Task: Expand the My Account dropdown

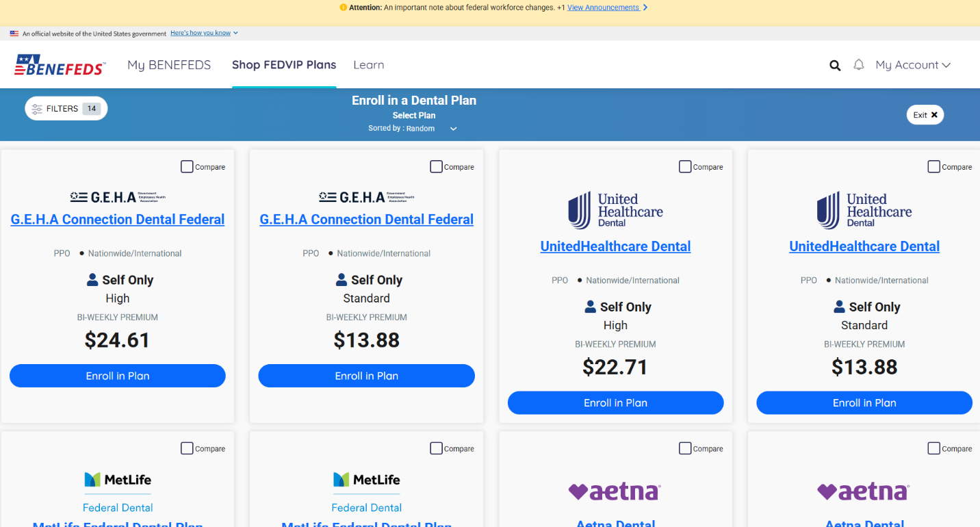Action: (913, 65)
